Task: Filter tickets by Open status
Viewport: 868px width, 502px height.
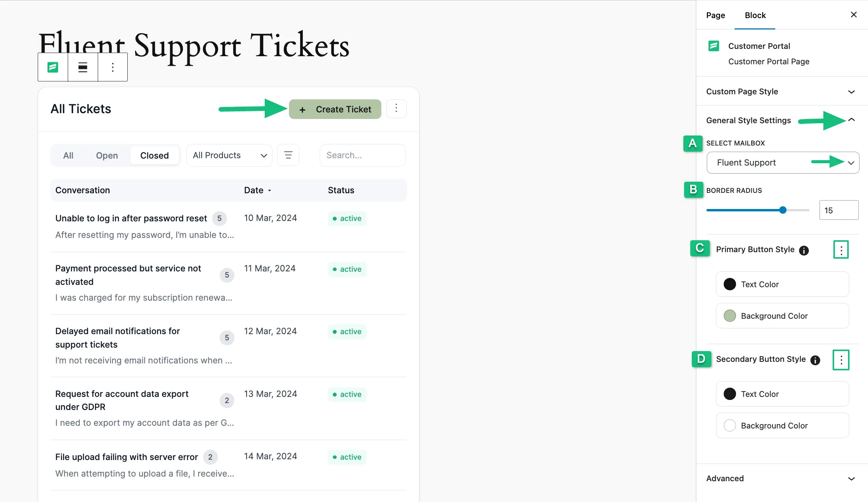Action: click(x=107, y=156)
